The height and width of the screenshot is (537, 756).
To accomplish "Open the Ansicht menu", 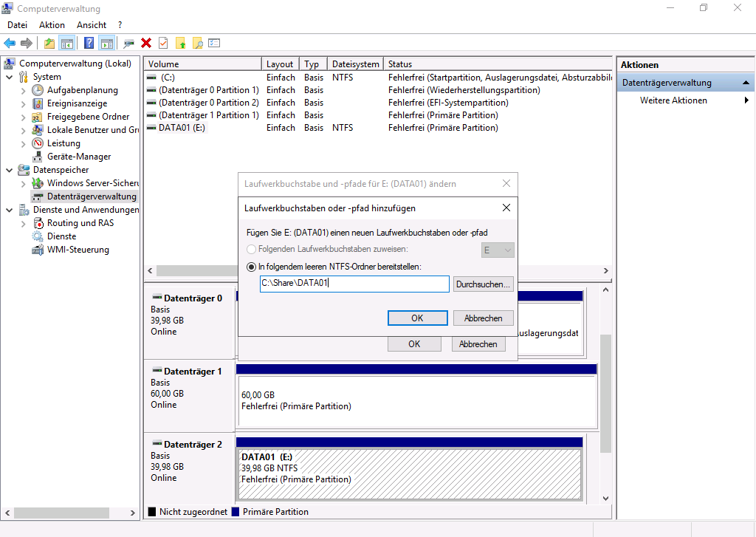I will 92,25.
